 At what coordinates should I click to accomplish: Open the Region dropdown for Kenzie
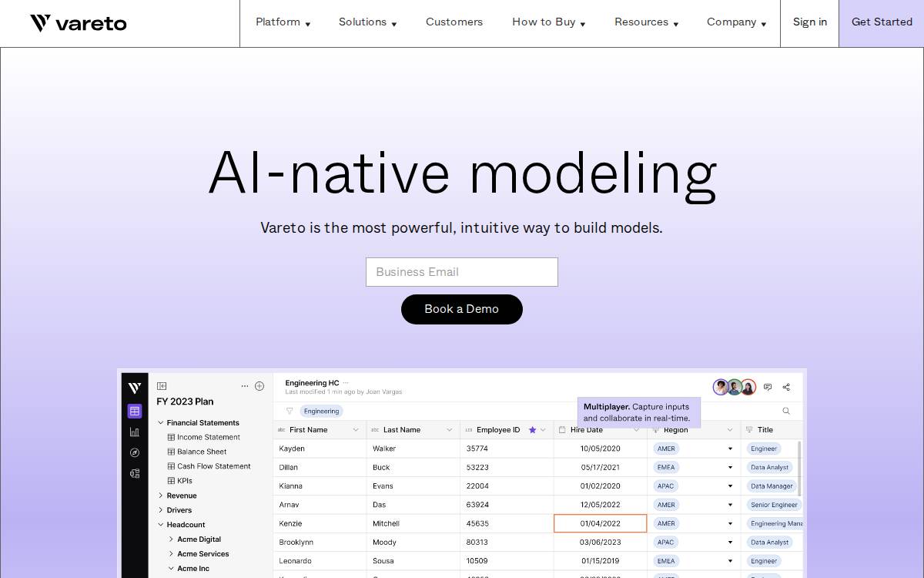[731, 523]
